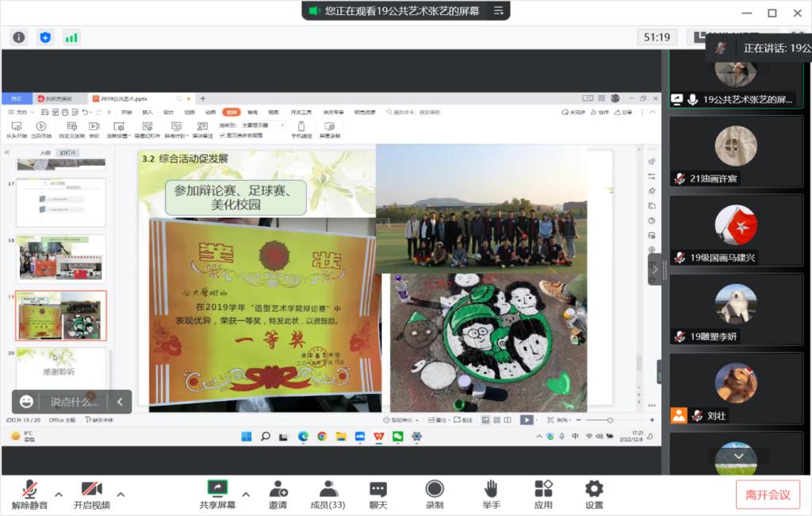Image resolution: width=812 pixels, height=516 pixels.
Task: Raise hand with the 举手 icon
Action: tap(491, 495)
